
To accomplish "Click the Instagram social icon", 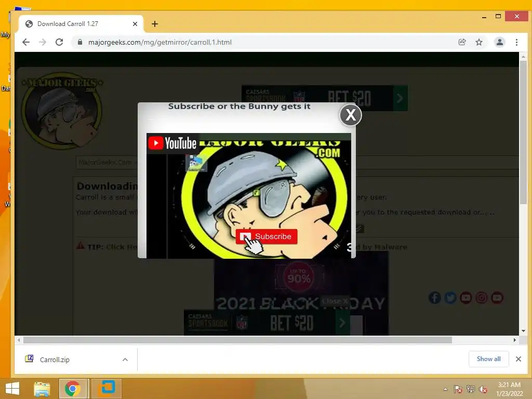I will click(x=482, y=298).
